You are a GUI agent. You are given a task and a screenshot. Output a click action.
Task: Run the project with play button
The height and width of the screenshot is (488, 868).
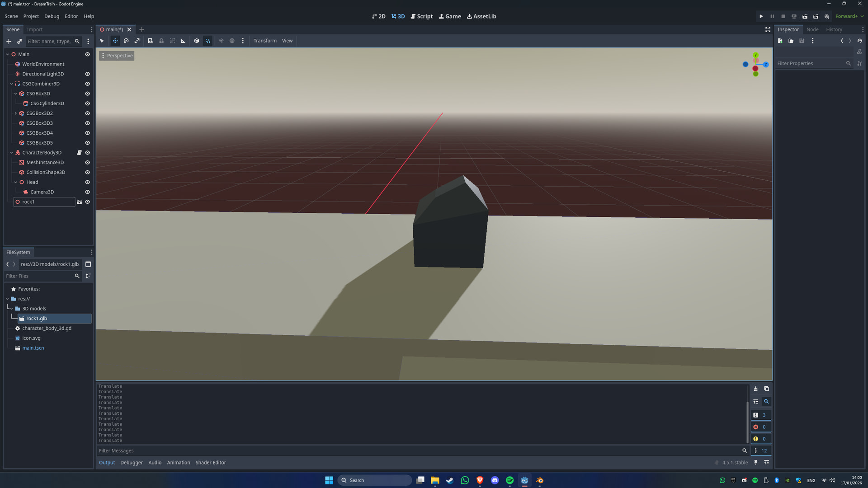pos(761,16)
